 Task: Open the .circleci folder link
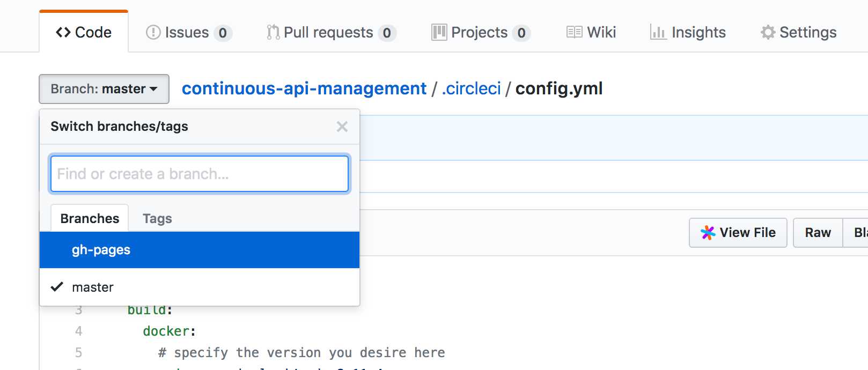471,88
